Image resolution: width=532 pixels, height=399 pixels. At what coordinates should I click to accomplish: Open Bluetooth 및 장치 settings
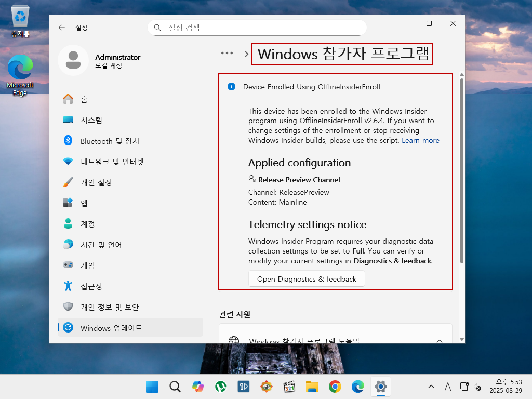[130, 141]
